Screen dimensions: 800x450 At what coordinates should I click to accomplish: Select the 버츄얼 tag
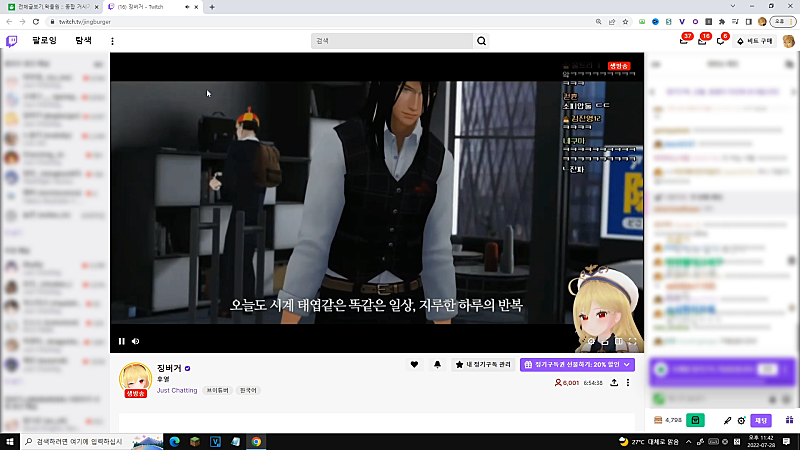point(217,390)
